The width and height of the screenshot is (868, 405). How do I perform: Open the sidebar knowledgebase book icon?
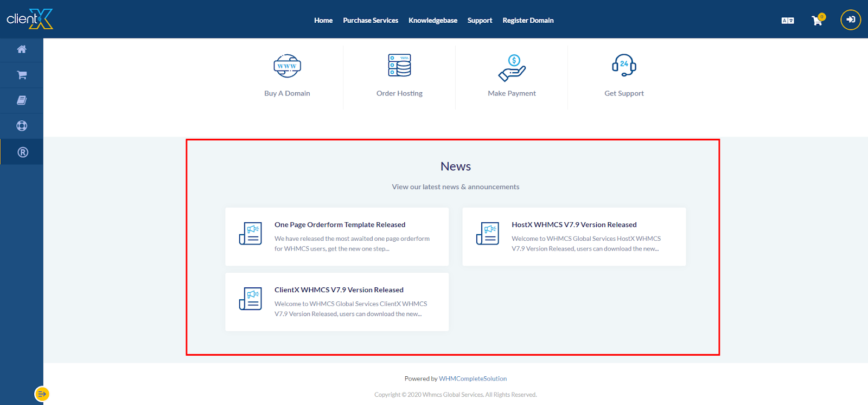click(x=22, y=100)
